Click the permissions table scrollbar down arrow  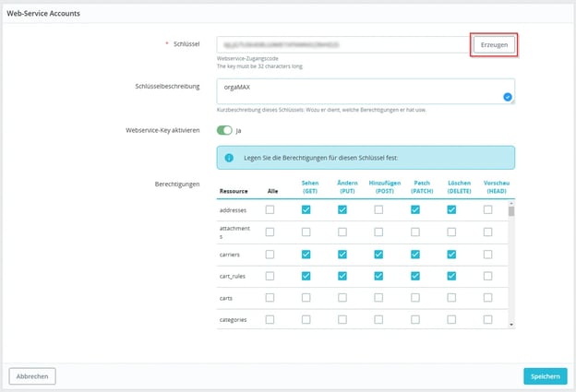511,325
